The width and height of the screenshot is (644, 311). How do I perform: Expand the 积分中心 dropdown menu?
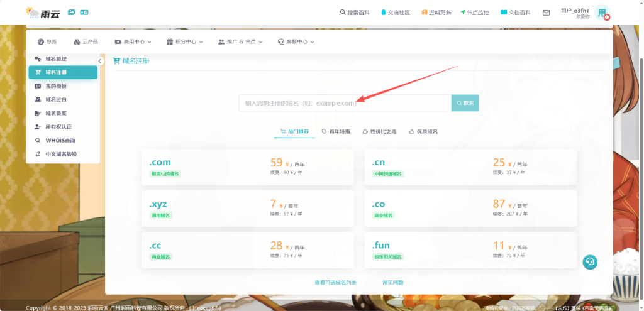click(185, 42)
